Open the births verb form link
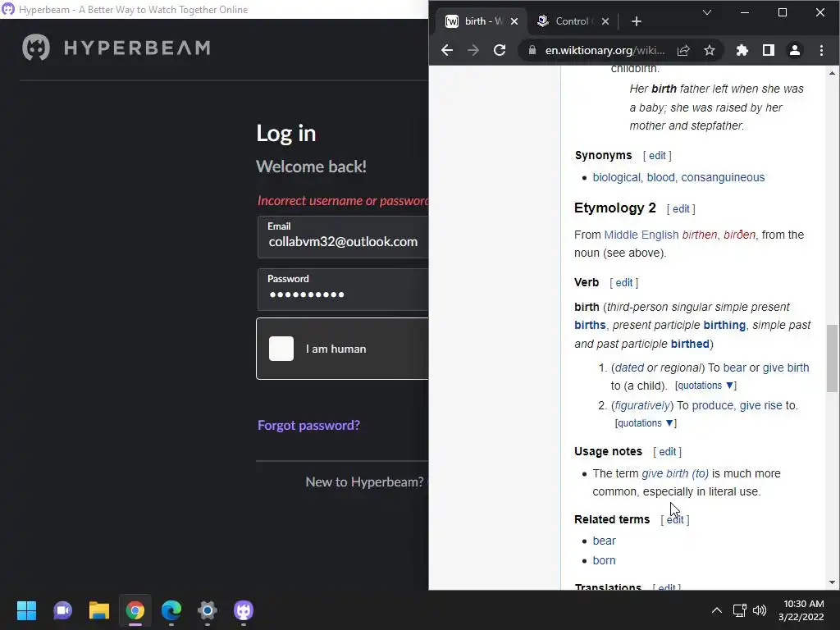This screenshot has height=630, width=840. [590, 325]
